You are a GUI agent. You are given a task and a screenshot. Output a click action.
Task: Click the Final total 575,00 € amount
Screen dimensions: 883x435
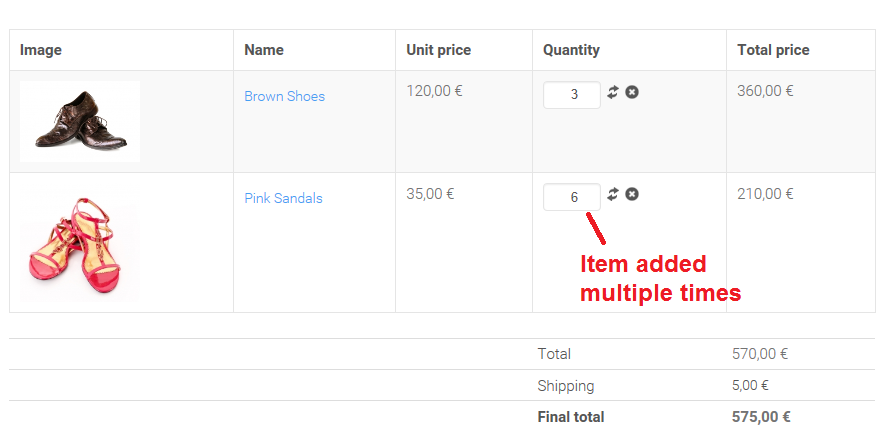[761, 417]
